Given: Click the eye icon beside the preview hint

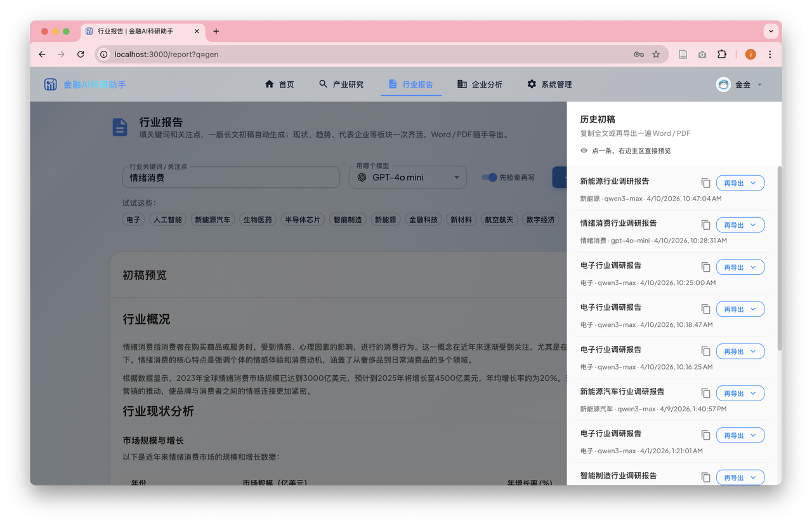Looking at the screenshot, I should coord(584,150).
